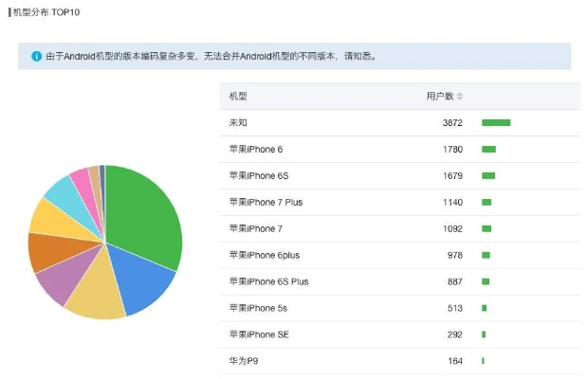Select the 苹果iPhone 5s model name
The height and width of the screenshot is (379, 588).
point(256,309)
